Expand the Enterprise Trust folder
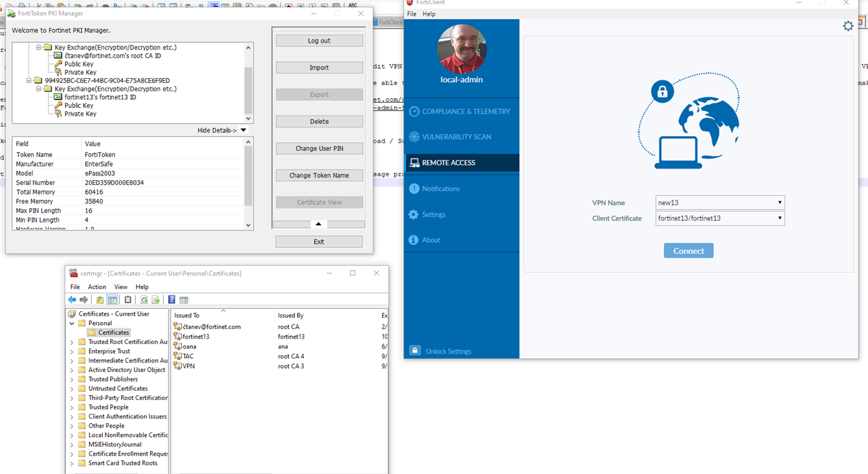 point(72,352)
